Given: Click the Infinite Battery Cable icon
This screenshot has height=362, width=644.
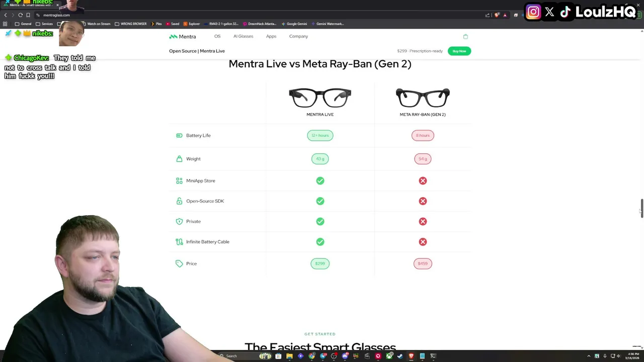Looking at the screenshot, I should pos(179,242).
